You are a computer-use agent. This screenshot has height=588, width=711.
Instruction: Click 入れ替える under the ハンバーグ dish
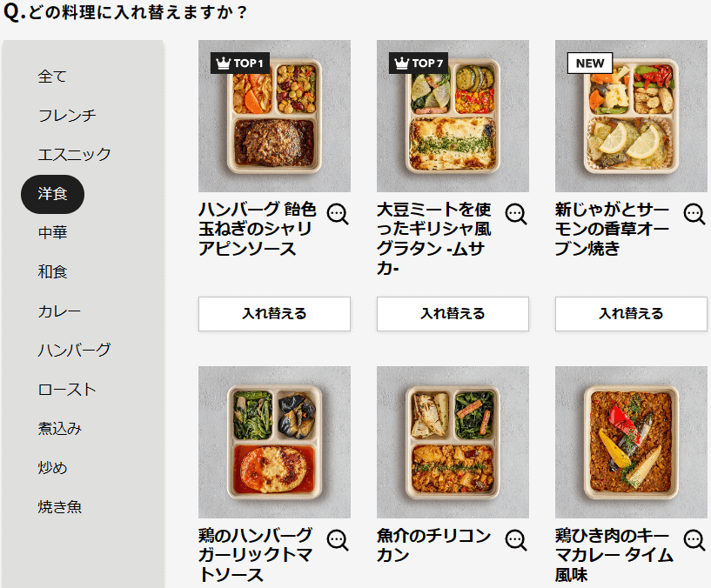(x=274, y=314)
